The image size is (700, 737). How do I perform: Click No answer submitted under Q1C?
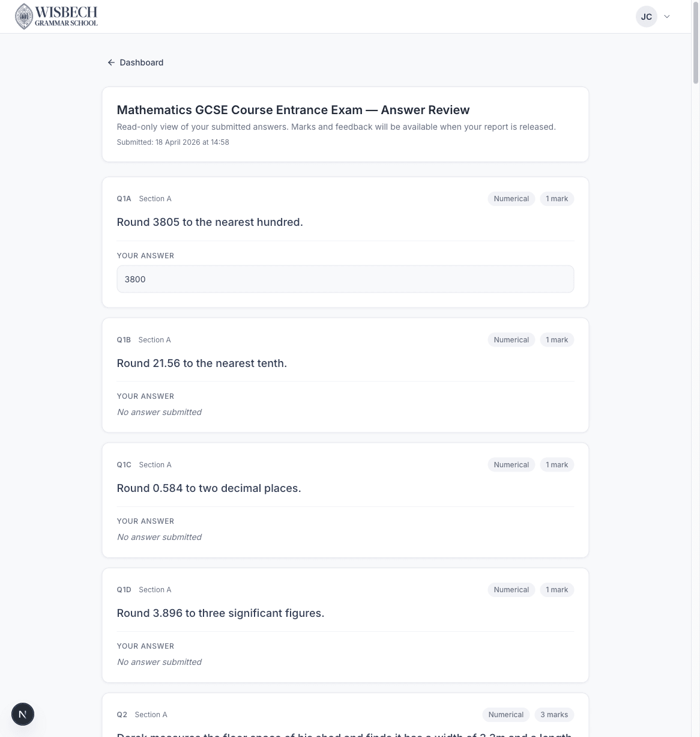click(x=159, y=536)
